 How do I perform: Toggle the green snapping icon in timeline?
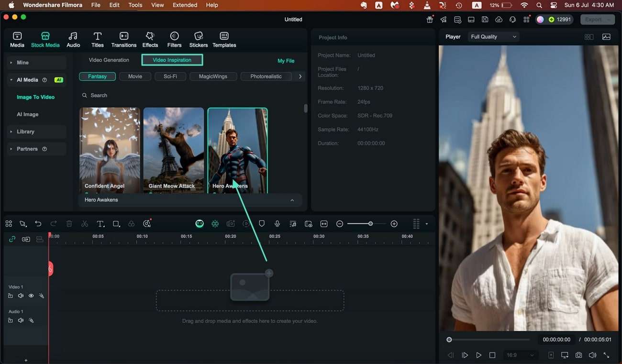tap(215, 224)
